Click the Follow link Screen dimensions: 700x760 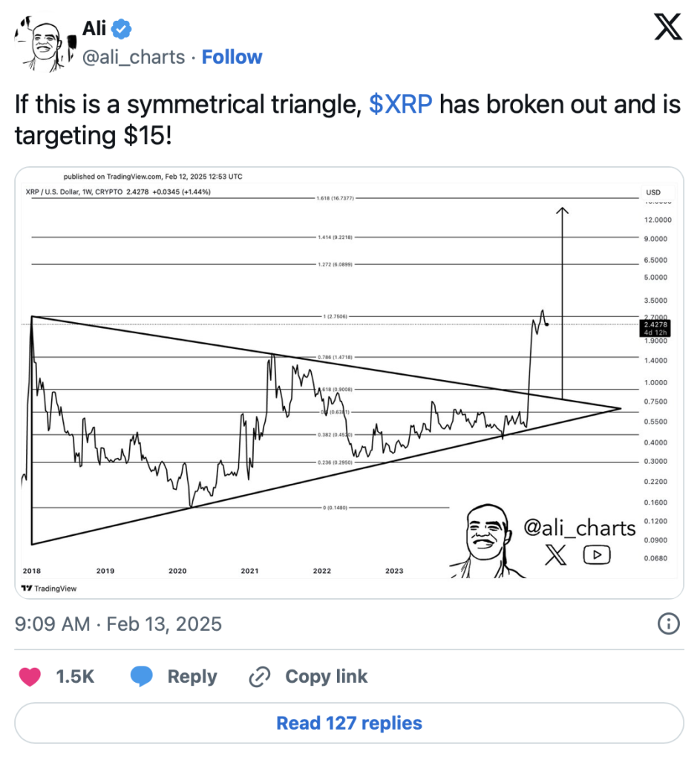pos(232,57)
